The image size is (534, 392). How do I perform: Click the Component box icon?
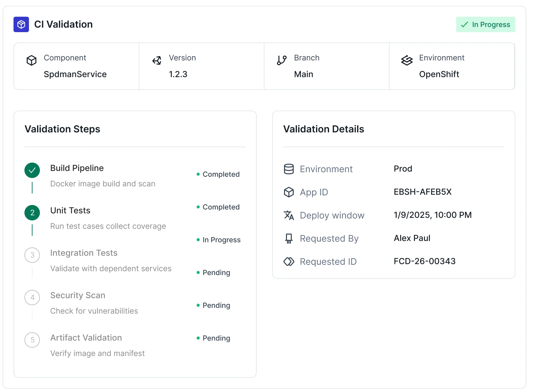click(x=32, y=60)
